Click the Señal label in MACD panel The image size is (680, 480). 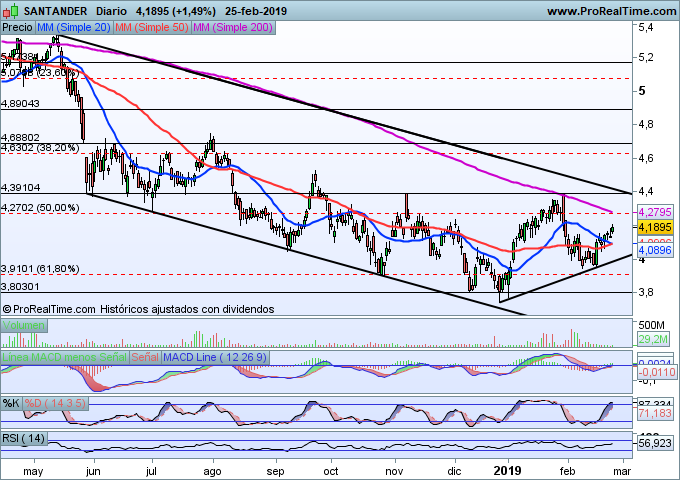[145, 357]
